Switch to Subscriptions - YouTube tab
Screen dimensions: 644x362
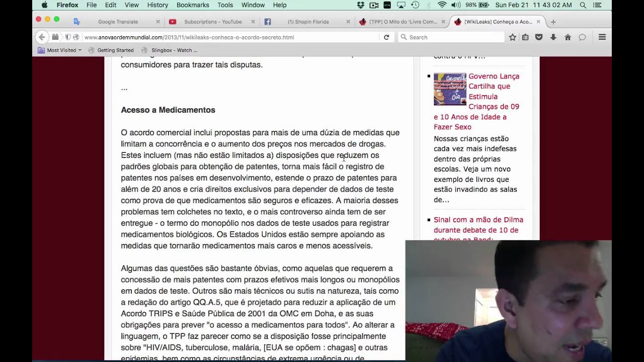(212, 22)
